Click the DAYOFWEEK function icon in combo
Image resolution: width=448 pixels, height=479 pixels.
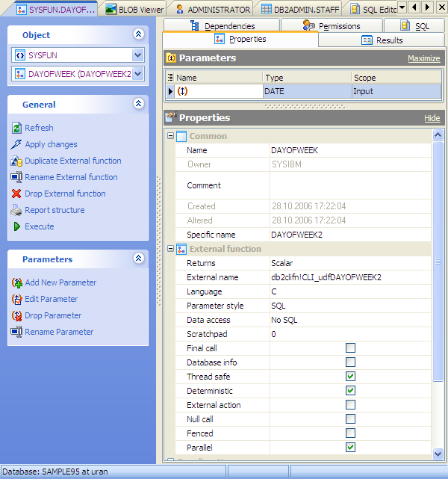(x=20, y=74)
